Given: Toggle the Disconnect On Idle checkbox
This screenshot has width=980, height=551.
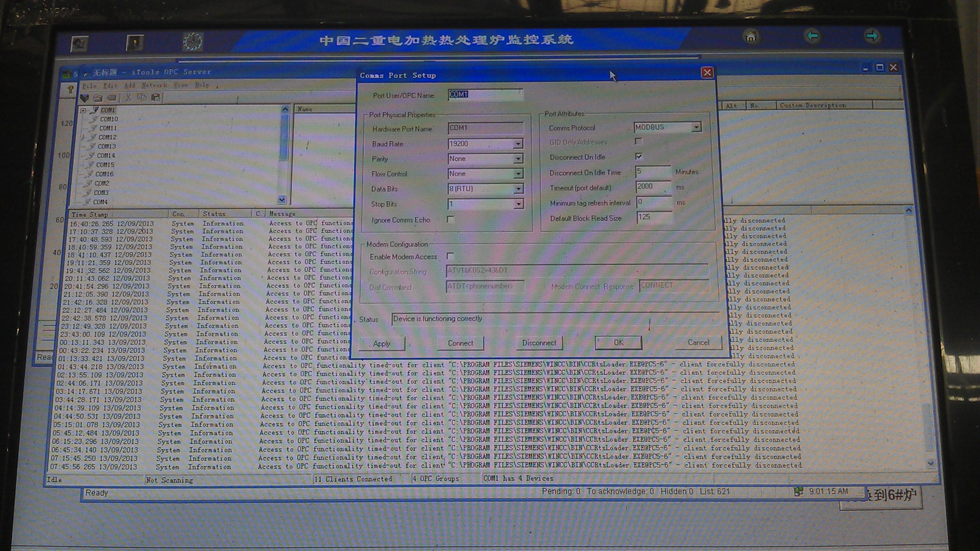Looking at the screenshot, I should pos(638,156).
